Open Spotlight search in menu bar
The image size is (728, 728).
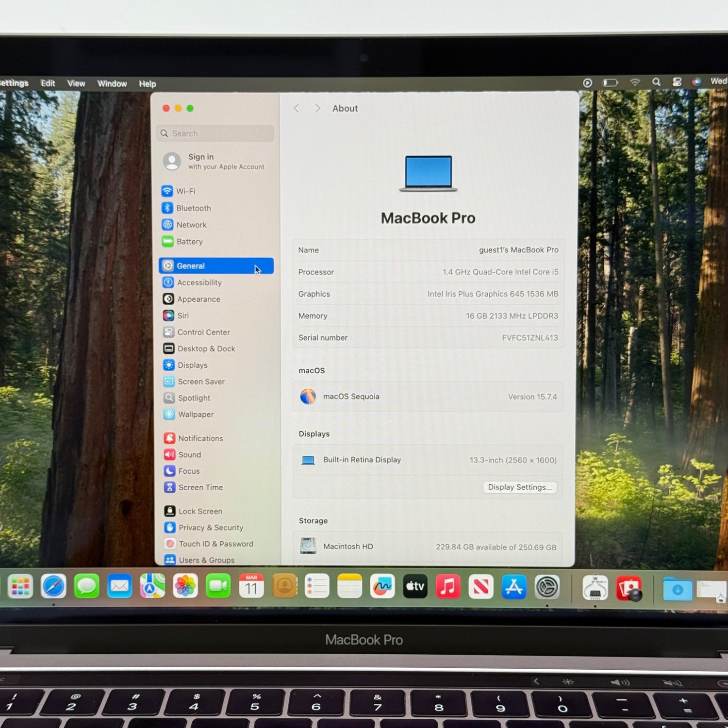(656, 82)
